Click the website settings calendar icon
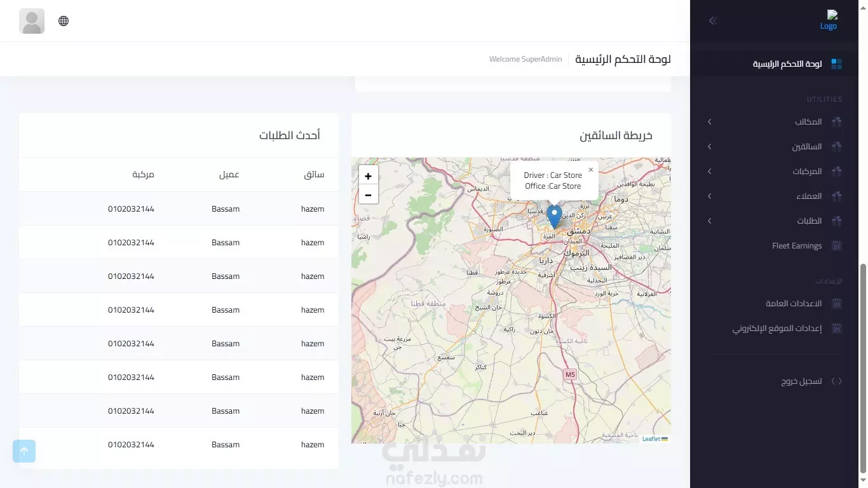Screen dimensions: 868x488 point(837,329)
